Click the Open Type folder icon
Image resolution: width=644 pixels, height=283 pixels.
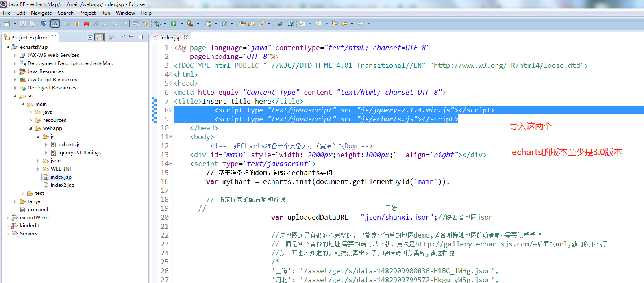242,24
